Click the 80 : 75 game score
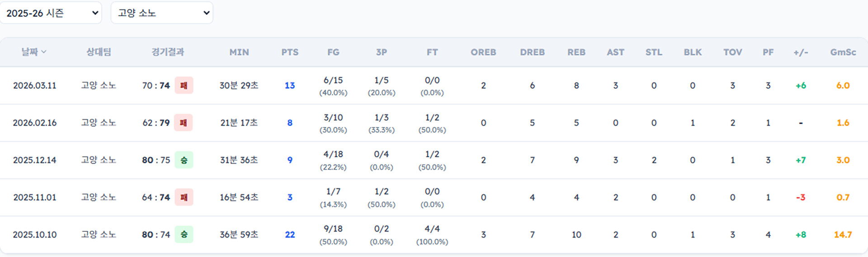 [x=156, y=160]
